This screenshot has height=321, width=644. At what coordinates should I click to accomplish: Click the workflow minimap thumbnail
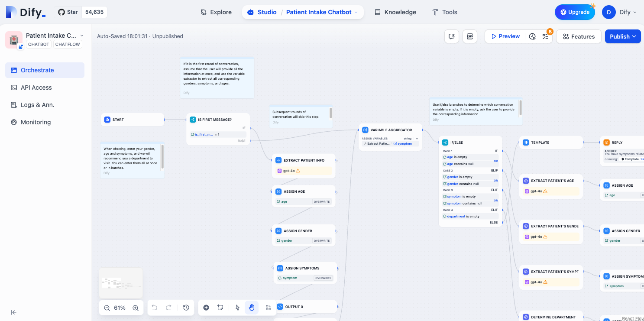[x=121, y=283]
